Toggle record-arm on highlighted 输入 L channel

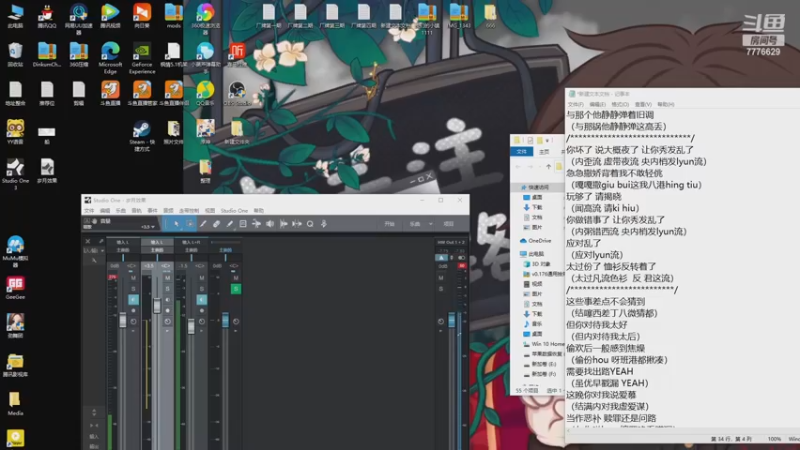[x=167, y=311]
